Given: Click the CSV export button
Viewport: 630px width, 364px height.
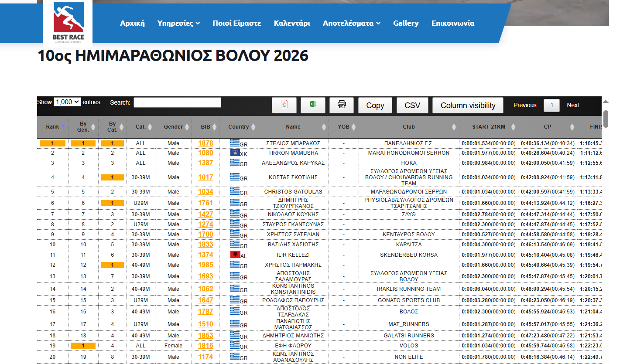Looking at the screenshot, I should pos(412,105).
